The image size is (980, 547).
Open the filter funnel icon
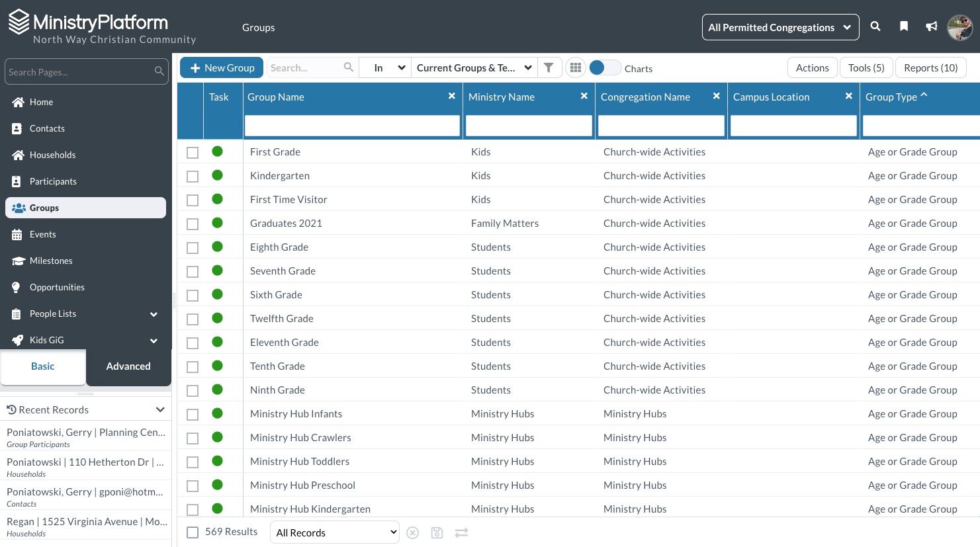(x=549, y=67)
